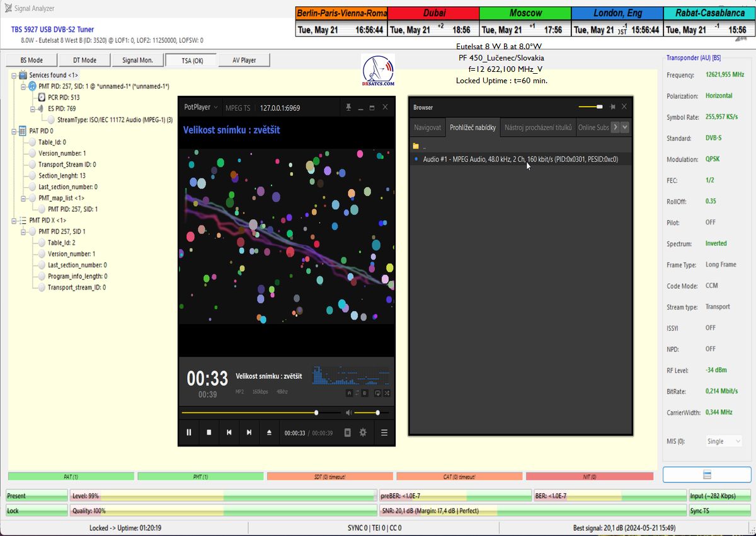The image size is (756, 536).
Task: Skip to the next track in PotPlayer
Action: coord(249,433)
